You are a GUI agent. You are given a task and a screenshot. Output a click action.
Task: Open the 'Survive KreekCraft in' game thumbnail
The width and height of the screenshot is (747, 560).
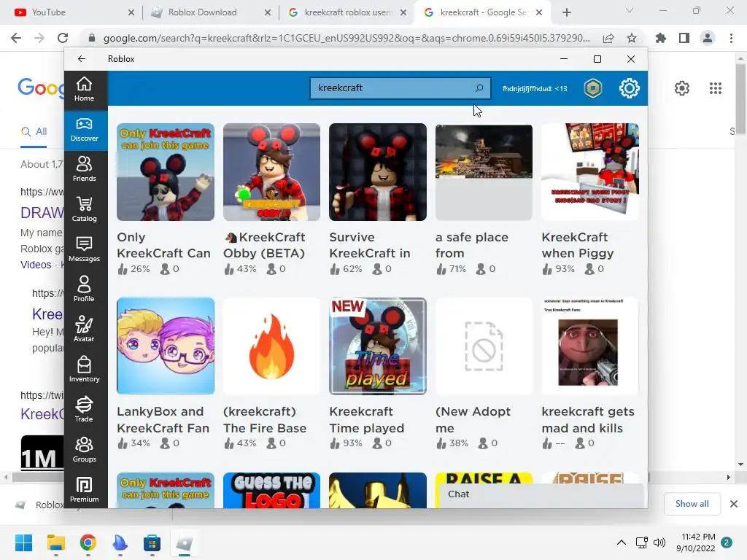coord(378,172)
